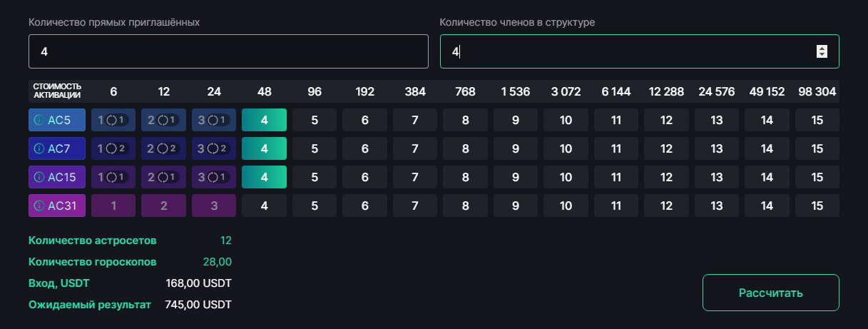Decrease structure members with the down arrow
Screen dimensions: 868x329
(822, 54)
